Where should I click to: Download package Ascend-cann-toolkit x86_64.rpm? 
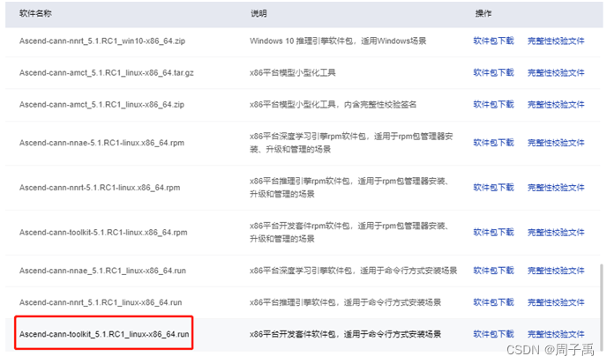(493, 232)
